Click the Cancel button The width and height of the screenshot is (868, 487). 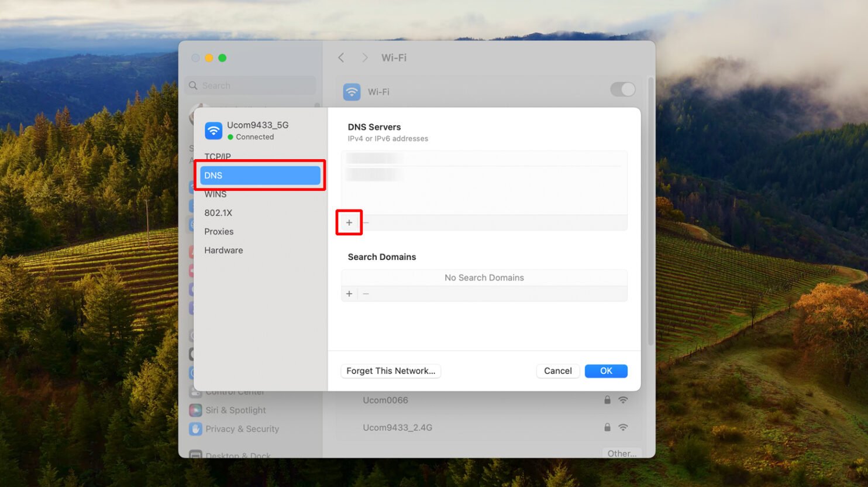tap(558, 371)
